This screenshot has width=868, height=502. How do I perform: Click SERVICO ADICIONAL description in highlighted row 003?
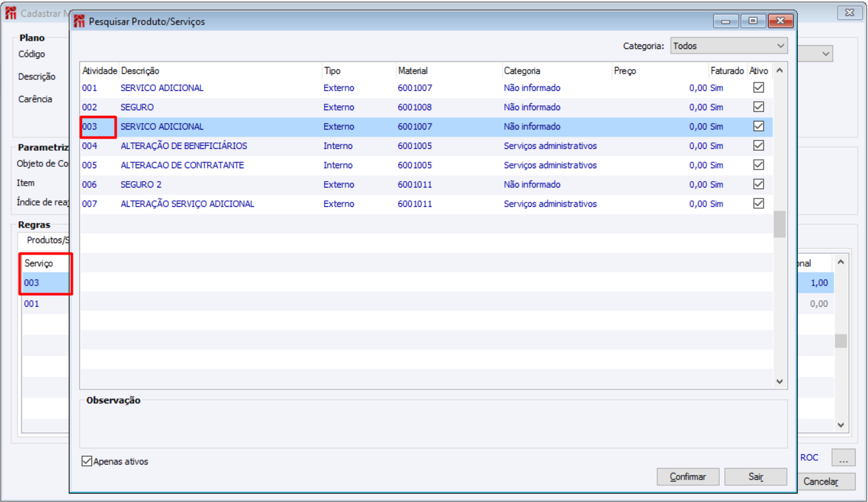coord(162,126)
